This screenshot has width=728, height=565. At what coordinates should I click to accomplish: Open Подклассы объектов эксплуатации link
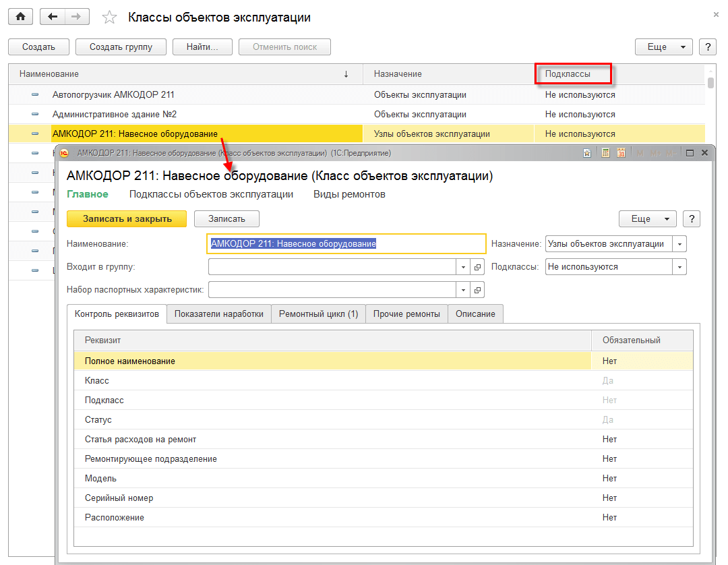pos(211,194)
